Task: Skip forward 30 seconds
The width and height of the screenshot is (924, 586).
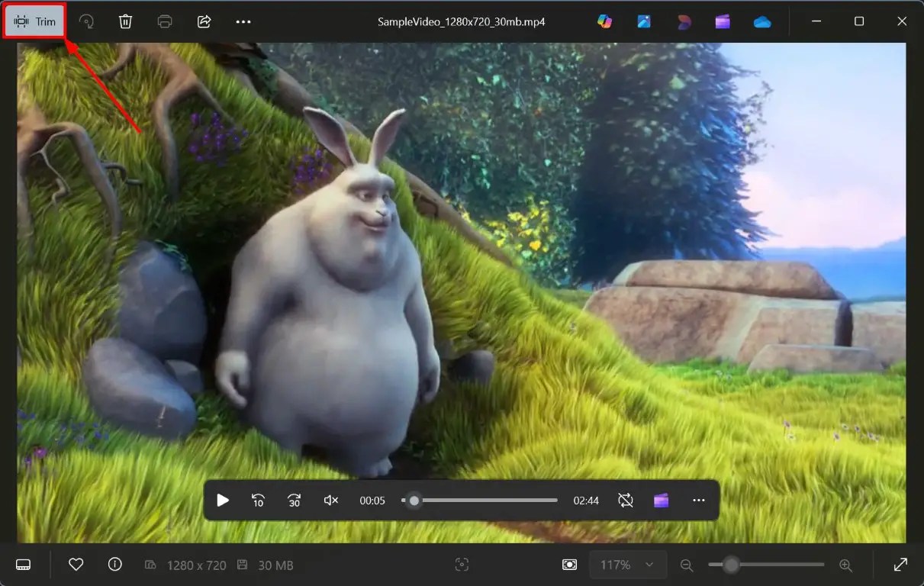Action: pos(295,501)
